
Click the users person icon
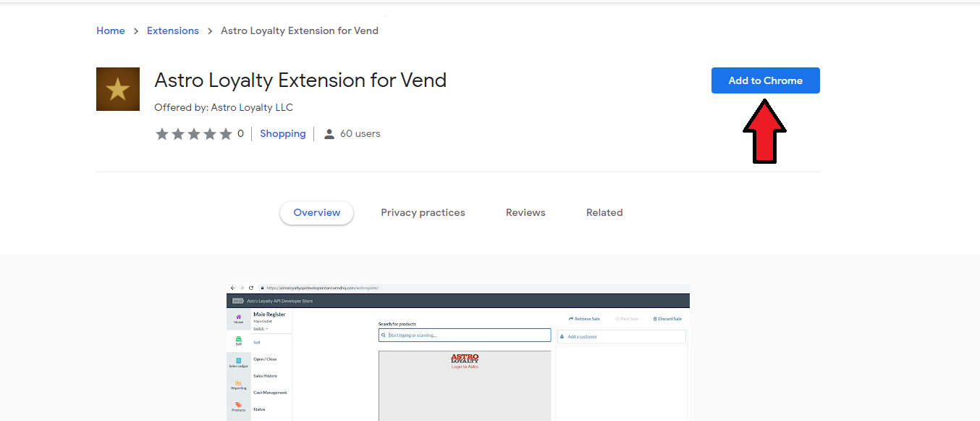(329, 134)
